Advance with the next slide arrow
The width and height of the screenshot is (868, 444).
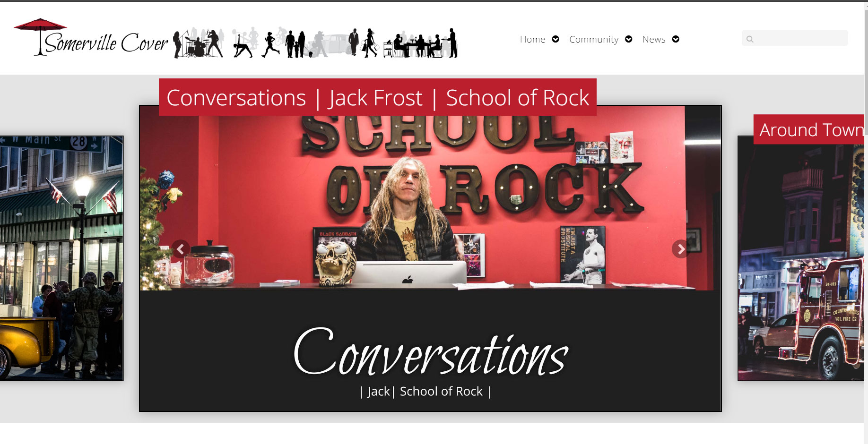point(680,249)
